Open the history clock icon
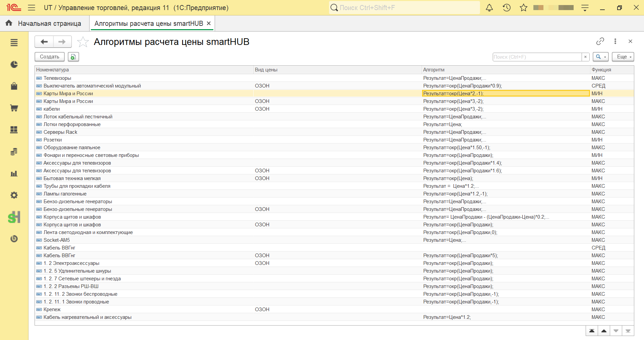This screenshot has height=340, width=644. [506, 7]
